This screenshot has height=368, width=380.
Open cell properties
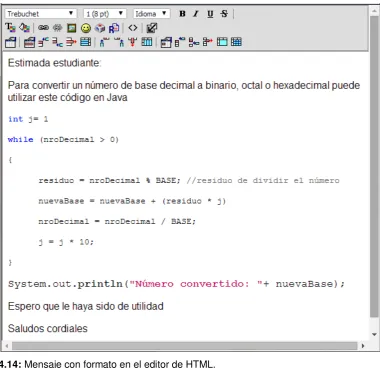[166, 42]
